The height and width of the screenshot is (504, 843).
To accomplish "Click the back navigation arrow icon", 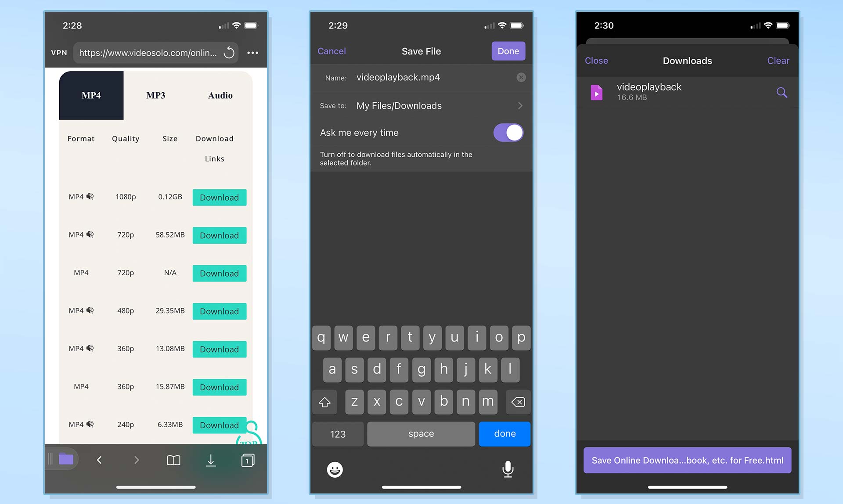I will (x=99, y=460).
